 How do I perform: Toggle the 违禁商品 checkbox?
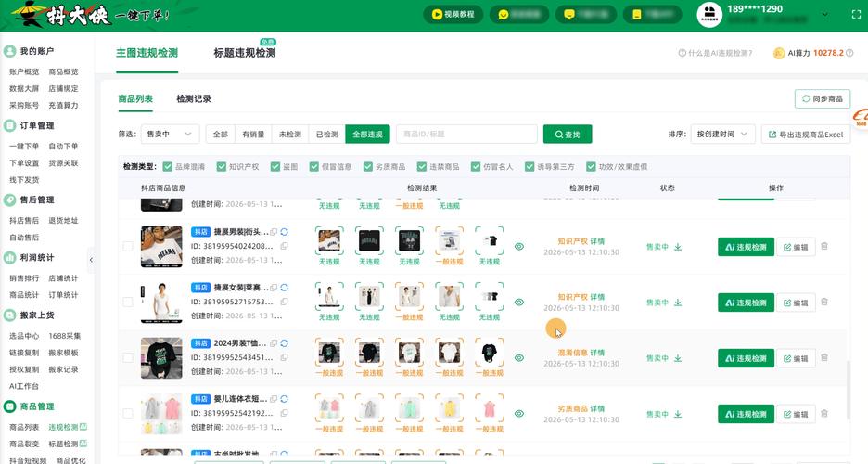[x=422, y=167]
